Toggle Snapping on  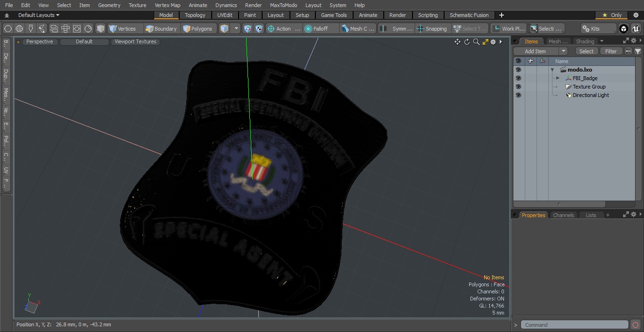(432, 29)
